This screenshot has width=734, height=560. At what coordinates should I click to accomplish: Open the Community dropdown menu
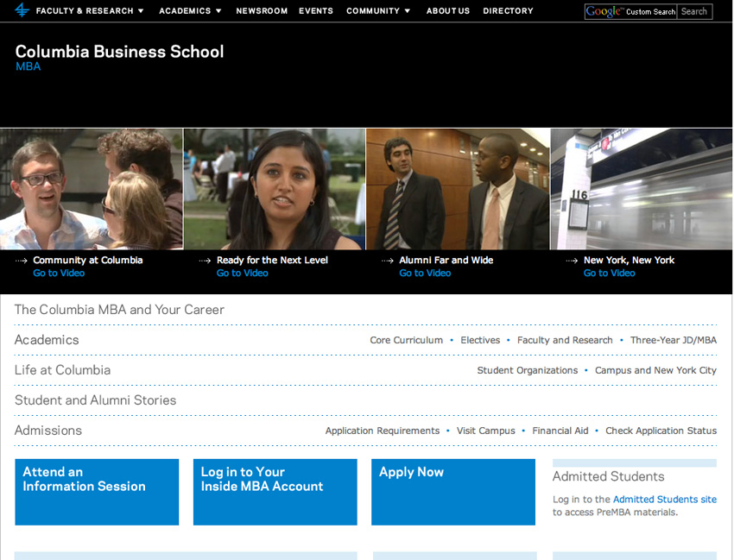(378, 11)
